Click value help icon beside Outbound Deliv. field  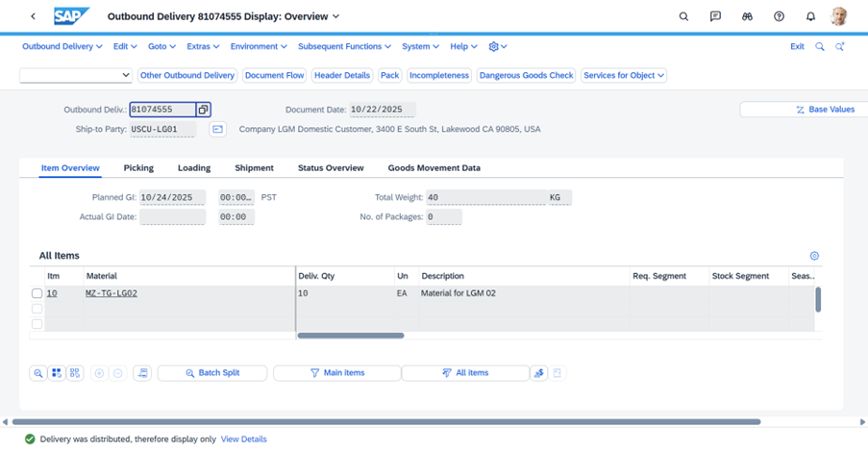coord(203,110)
